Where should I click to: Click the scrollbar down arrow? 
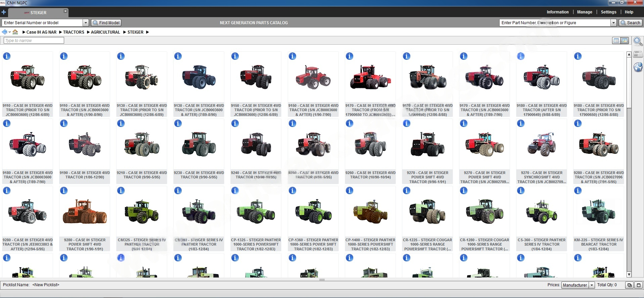click(x=629, y=274)
